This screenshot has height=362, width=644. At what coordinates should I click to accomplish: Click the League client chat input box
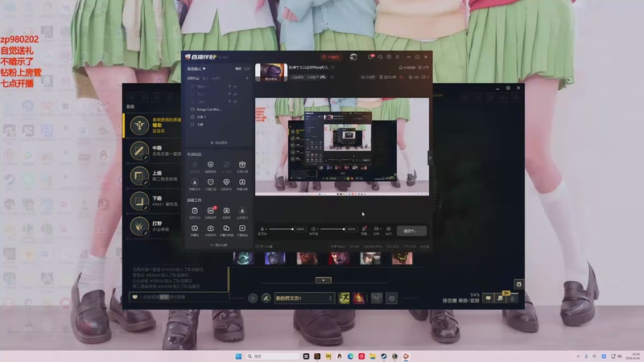180,297
